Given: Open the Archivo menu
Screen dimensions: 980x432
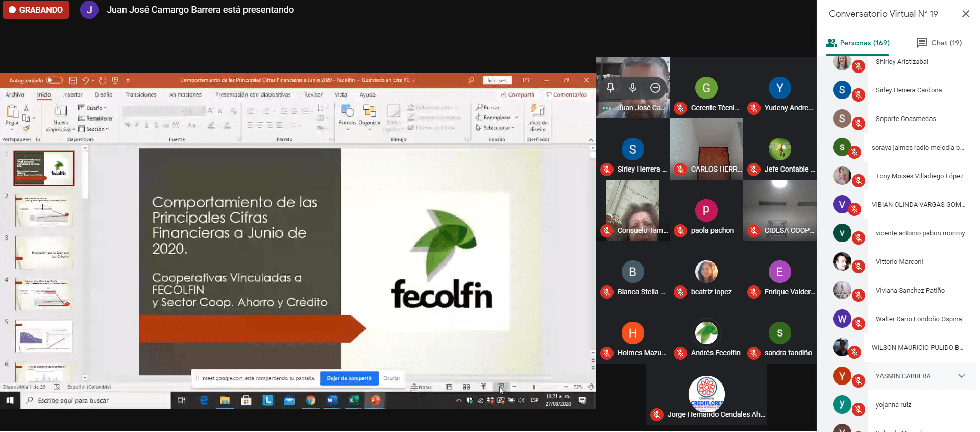Looking at the screenshot, I should (15, 94).
